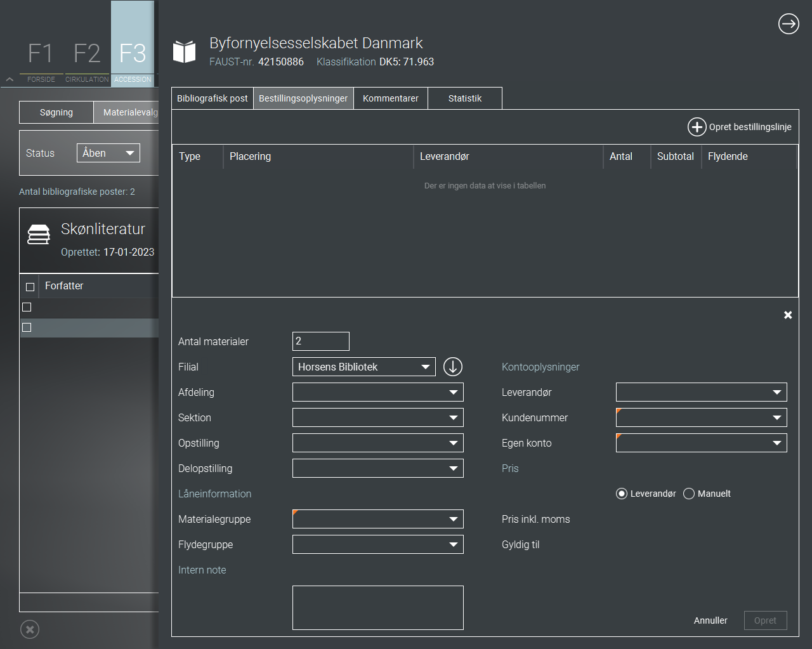Viewport: 812px width, 649px height.
Task: Open the Kundenummer dropdown
Action: (702, 417)
